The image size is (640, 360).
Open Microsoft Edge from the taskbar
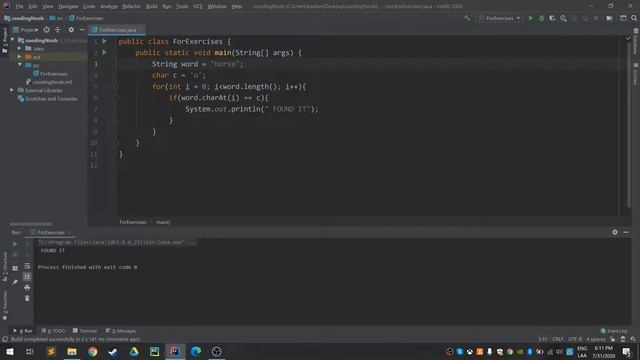(196, 351)
